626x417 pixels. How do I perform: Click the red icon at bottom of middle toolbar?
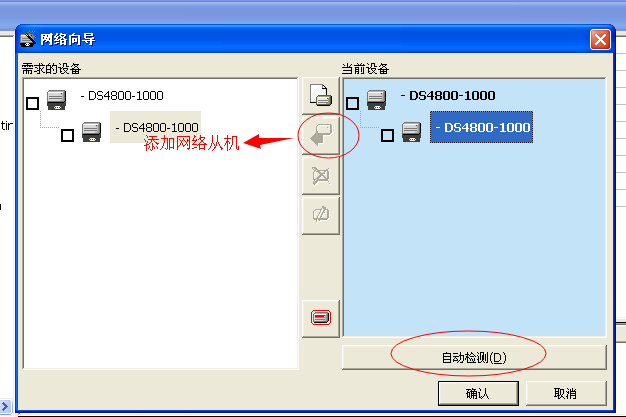[322, 318]
